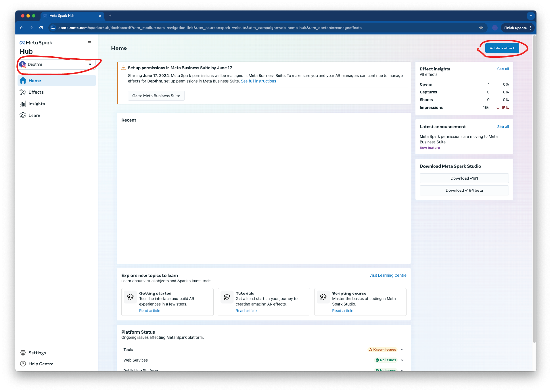Reload the page in browser toolbar

[41, 28]
